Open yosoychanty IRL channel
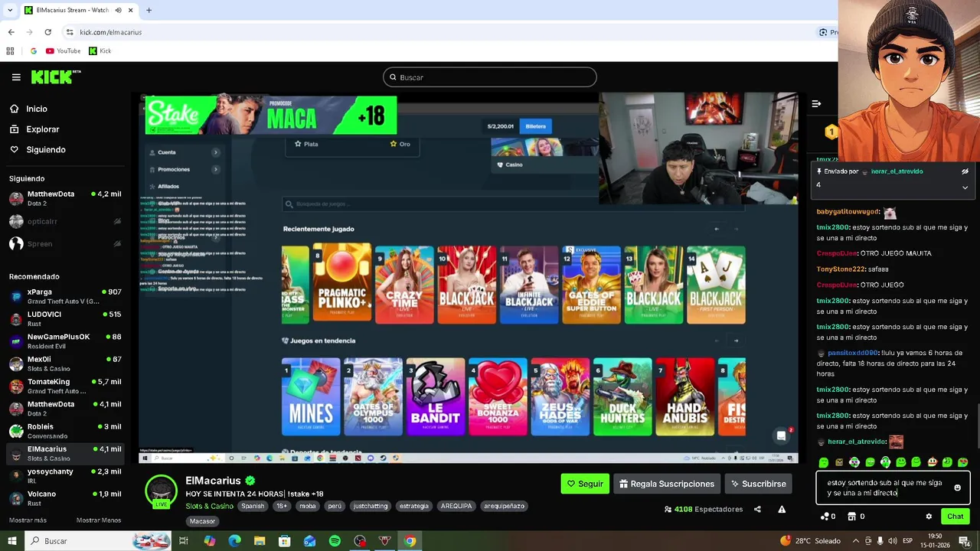Image resolution: width=980 pixels, height=551 pixels. click(65, 475)
